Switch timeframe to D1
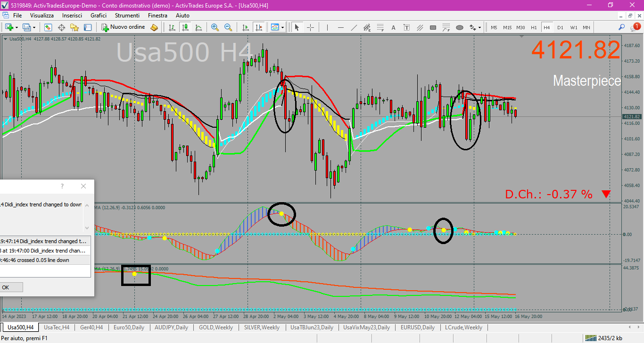This screenshot has width=644, height=343. click(x=560, y=27)
